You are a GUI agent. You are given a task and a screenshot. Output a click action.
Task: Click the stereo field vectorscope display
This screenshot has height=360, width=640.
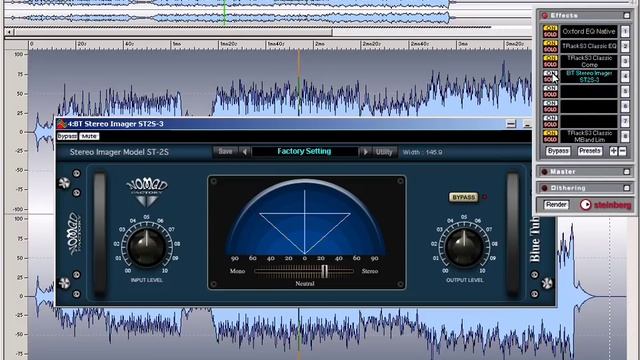pyautogui.click(x=305, y=218)
